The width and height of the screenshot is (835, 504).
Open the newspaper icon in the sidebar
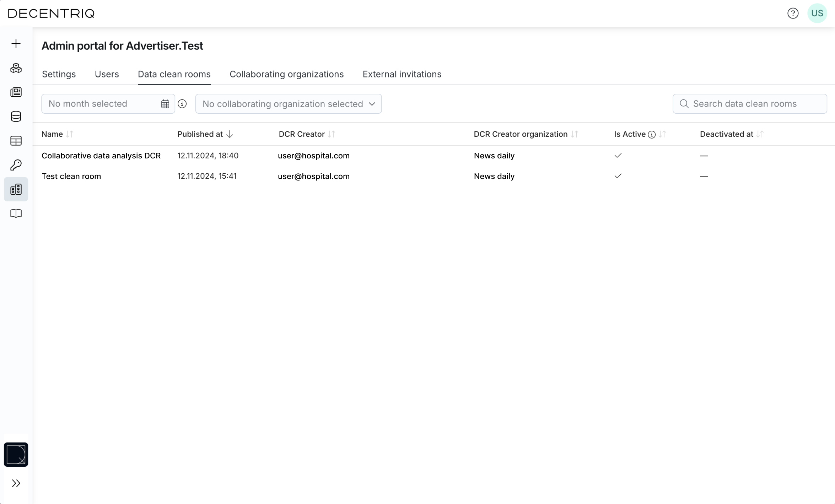16,92
